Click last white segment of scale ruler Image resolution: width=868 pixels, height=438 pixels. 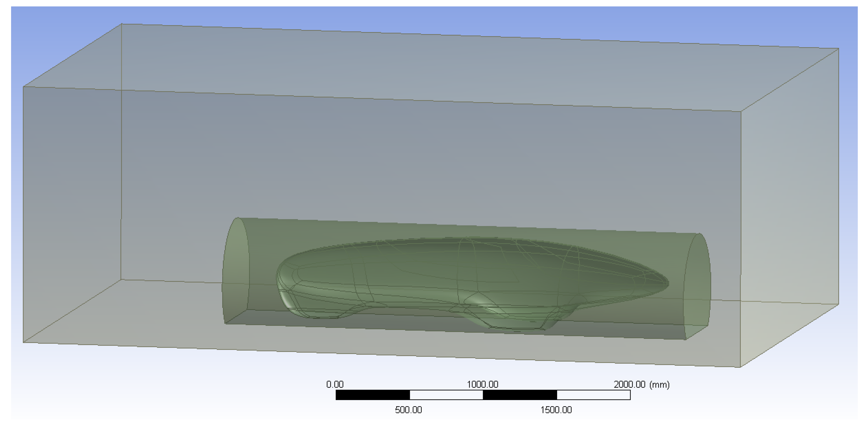tap(593, 395)
